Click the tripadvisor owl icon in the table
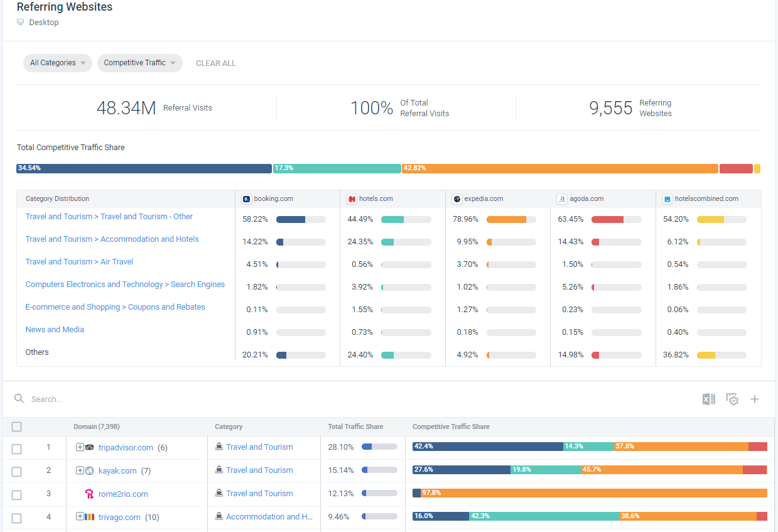The width and height of the screenshot is (778, 532). point(90,447)
